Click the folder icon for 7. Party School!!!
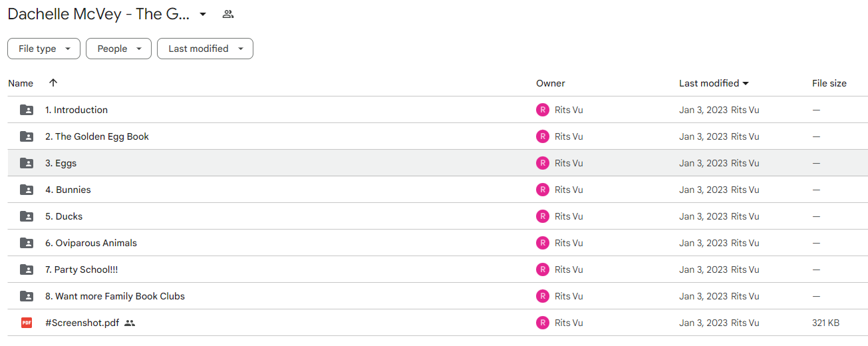Viewport: 868px width, 346px height. click(27, 269)
